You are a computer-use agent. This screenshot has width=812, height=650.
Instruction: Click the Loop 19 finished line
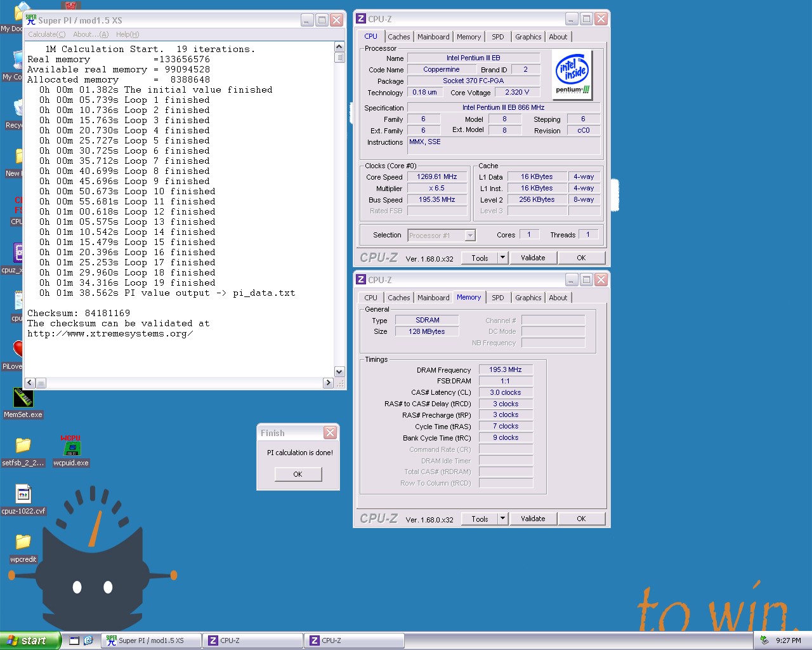(x=128, y=283)
